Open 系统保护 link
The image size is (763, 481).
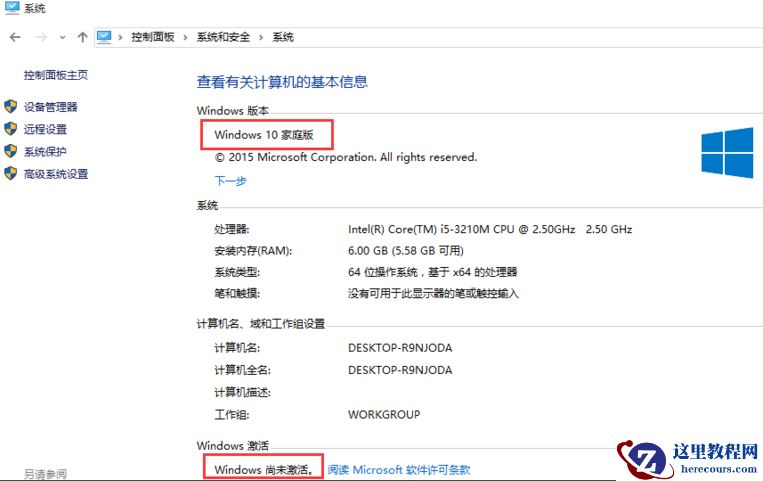(x=45, y=151)
